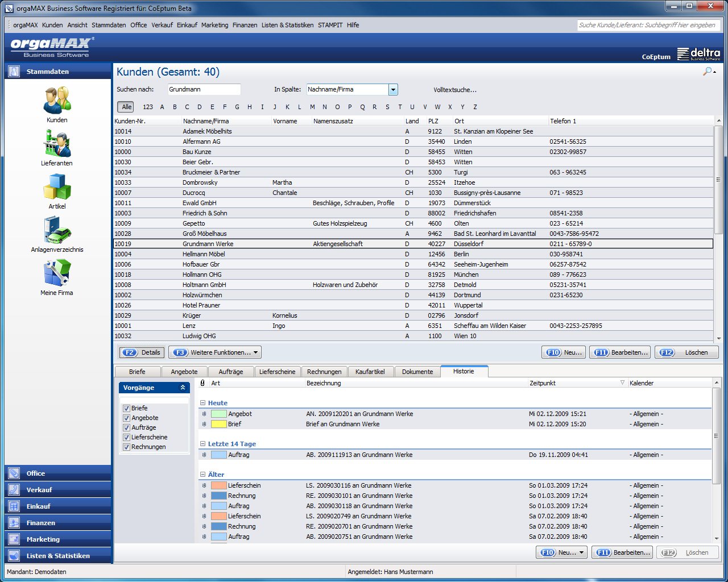Open the Volltextsuche link
The height and width of the screenshot is (582, 728).
(x=455, y=90)
